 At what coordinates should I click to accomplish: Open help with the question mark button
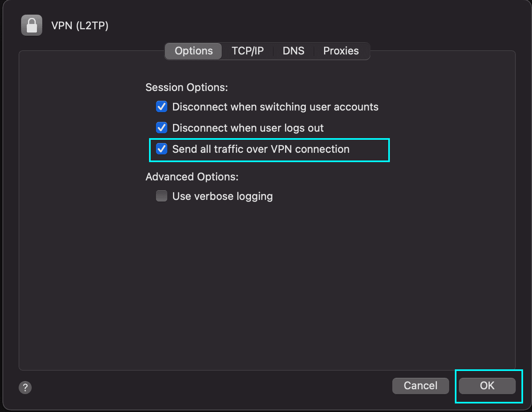[x=25, y=387]
